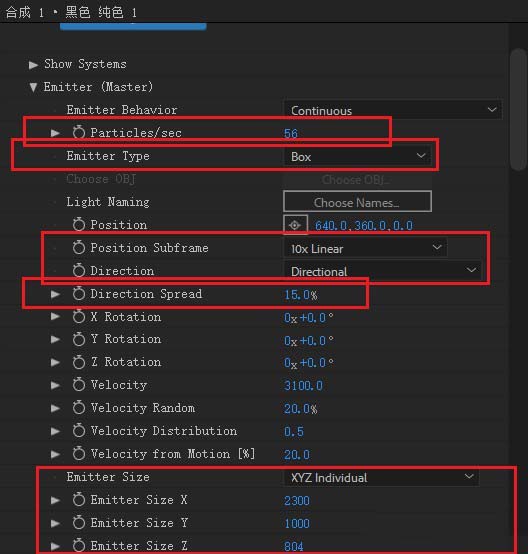Enable keyframing stopwatch for Velocity Distribution
The image size is (528, 554).
tap(79, 431)
